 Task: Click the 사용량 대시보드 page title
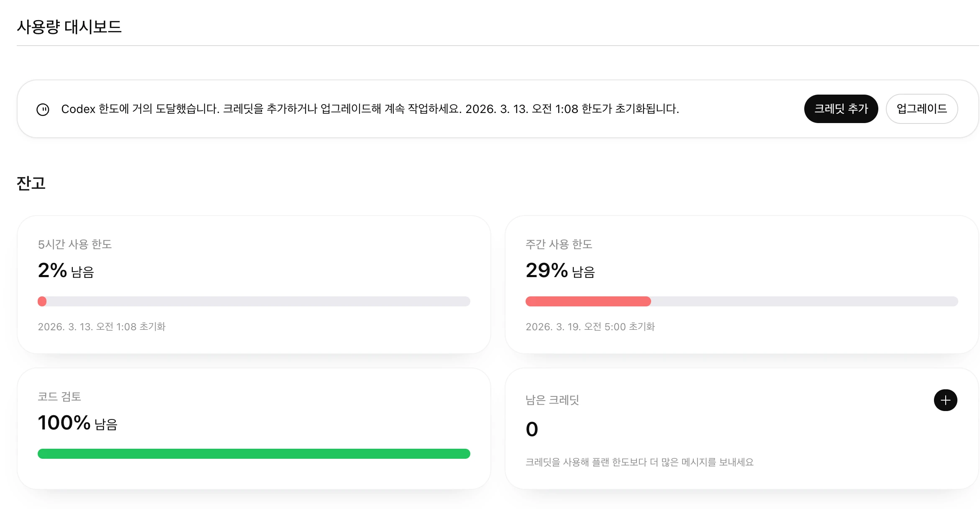(69, 27)
